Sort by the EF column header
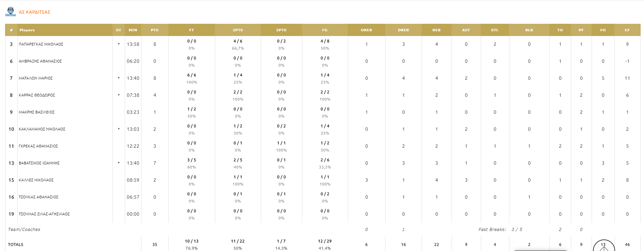Image resolution: width=644 pixels, height=251 pixels. coord(627,30)
